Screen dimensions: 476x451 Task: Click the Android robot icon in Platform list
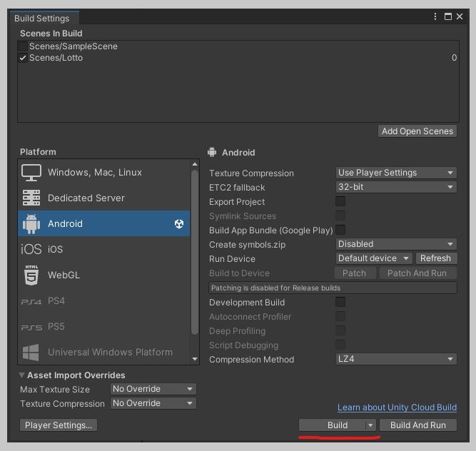31,223
